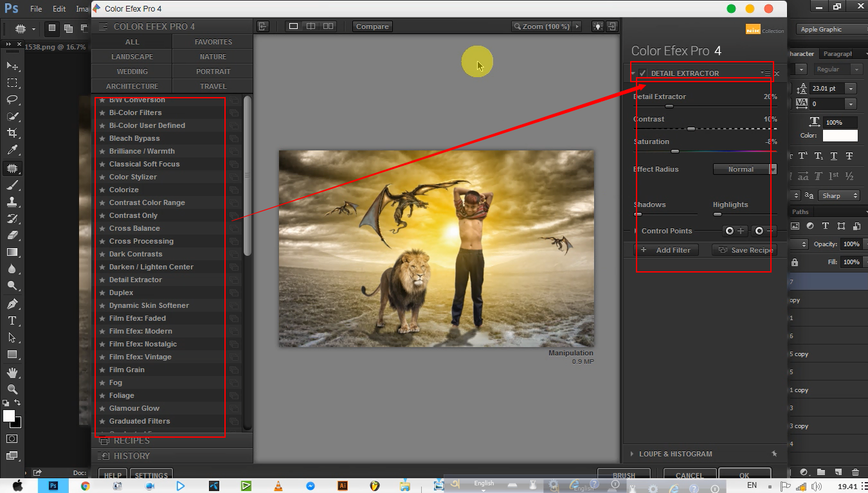868x493 pixels.
Task: Open VLC from the taskbar
Action: [x=278, y=486]
